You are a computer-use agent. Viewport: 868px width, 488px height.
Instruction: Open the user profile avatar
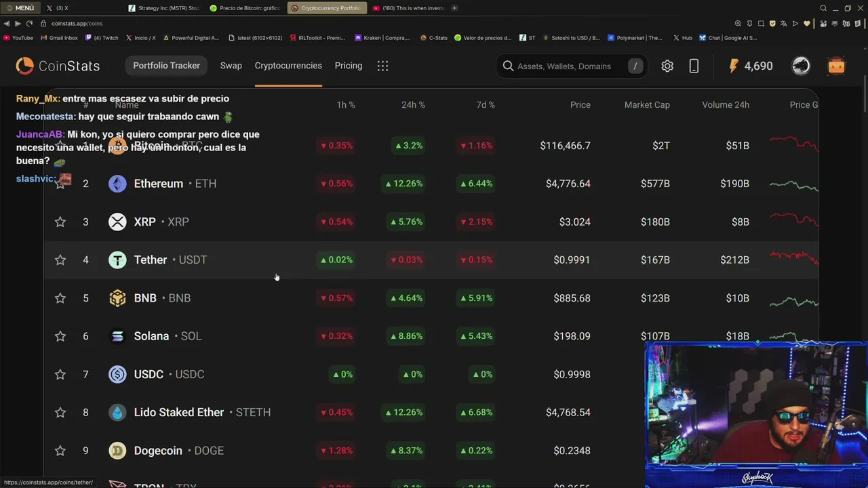(x=801, y=66)
